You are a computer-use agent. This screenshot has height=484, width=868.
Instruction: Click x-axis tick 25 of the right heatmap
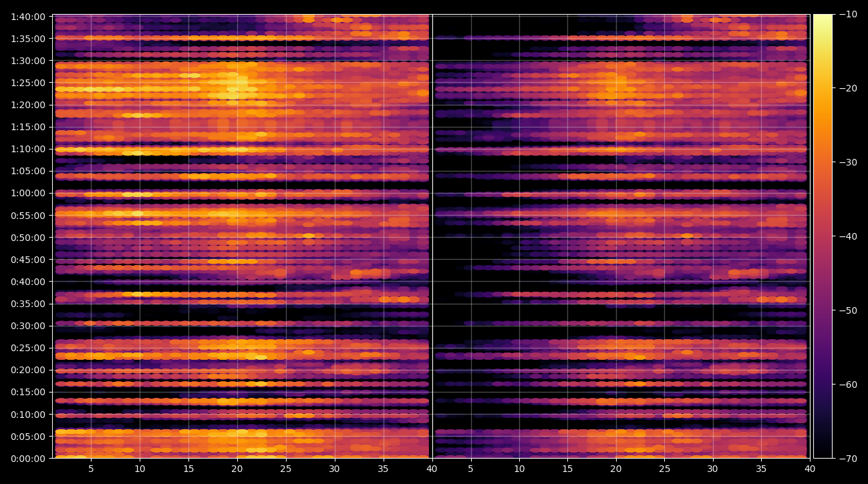665,469
